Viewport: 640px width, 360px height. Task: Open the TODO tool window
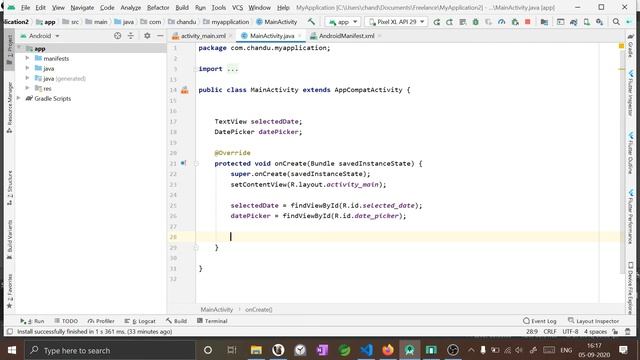(x=66, y=321)
